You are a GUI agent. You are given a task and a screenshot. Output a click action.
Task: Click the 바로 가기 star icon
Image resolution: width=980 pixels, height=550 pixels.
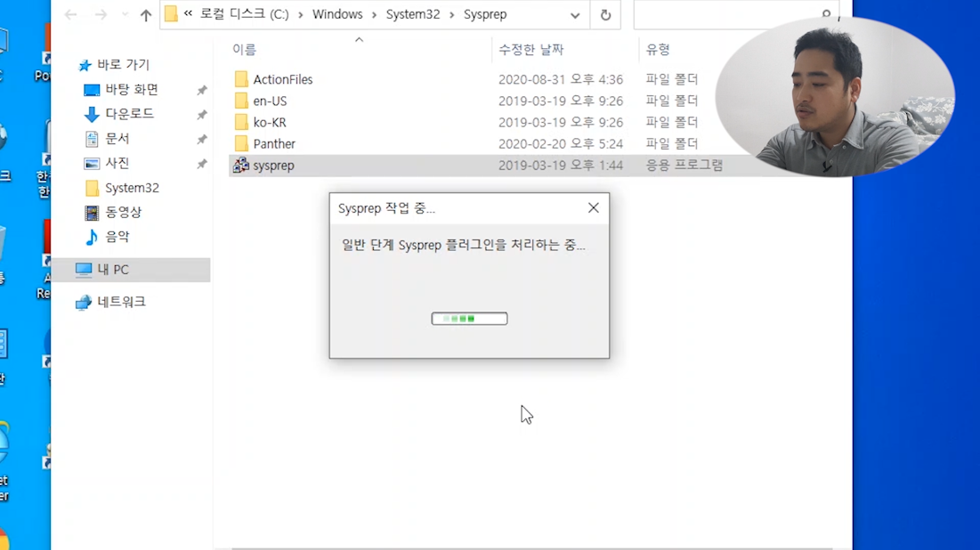tap(85, 65)
